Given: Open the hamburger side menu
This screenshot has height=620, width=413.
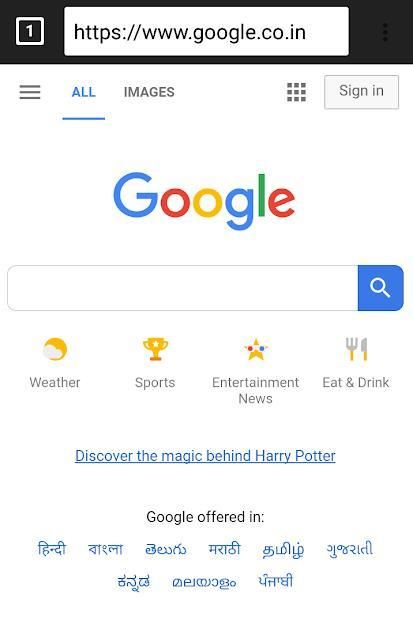Looking at the screenshot, I should (x=30, y=92).
